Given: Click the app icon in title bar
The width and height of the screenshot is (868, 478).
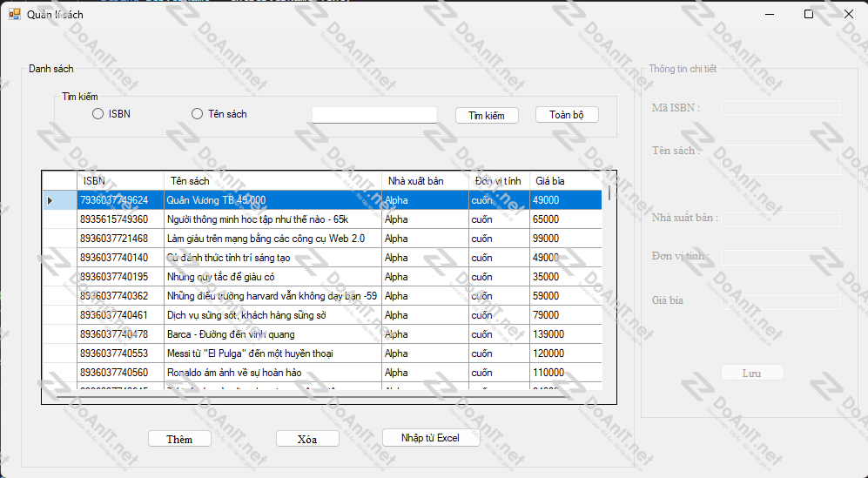Looking at the screenshot, I should 14,14.
